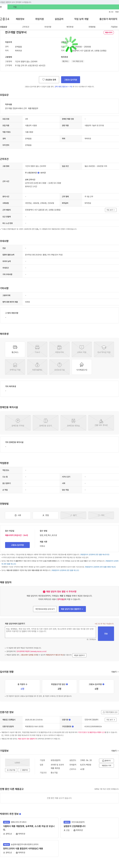This screenshot has height=868, width=119.
Task: Click the 면접 screening method box
Action: click(x=46, y=515)
